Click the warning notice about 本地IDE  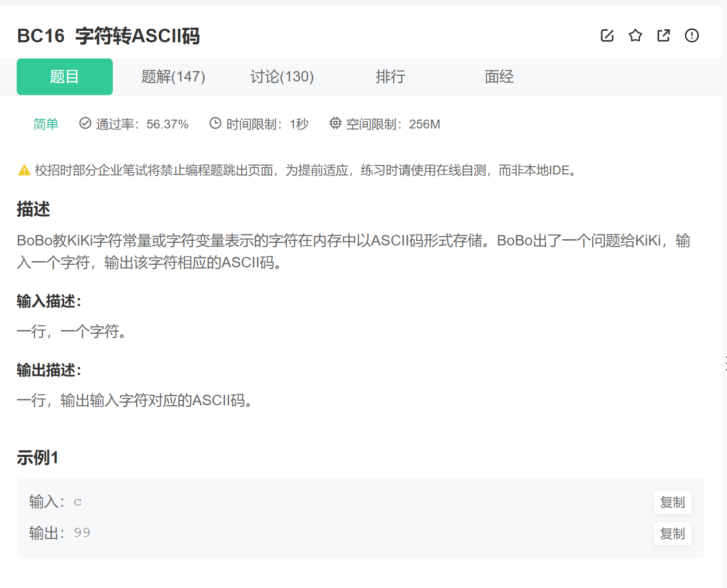[x=306, y=170]
